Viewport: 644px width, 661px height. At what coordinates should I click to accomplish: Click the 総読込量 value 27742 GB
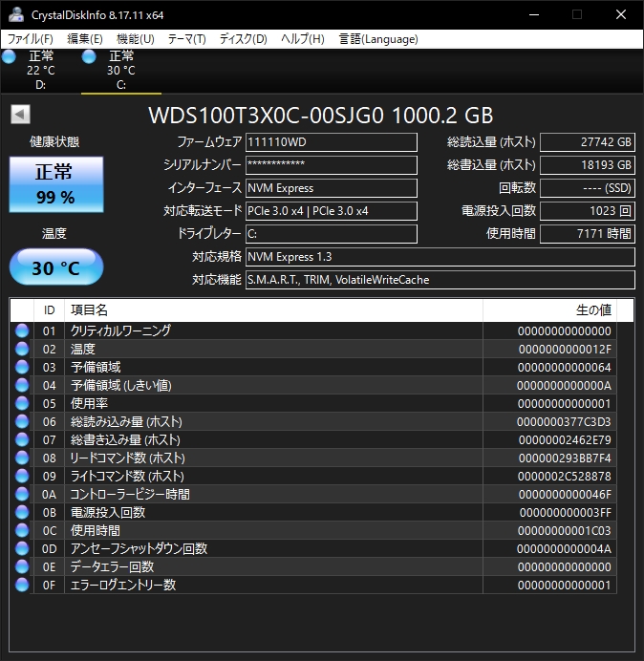tap(588, 142)
